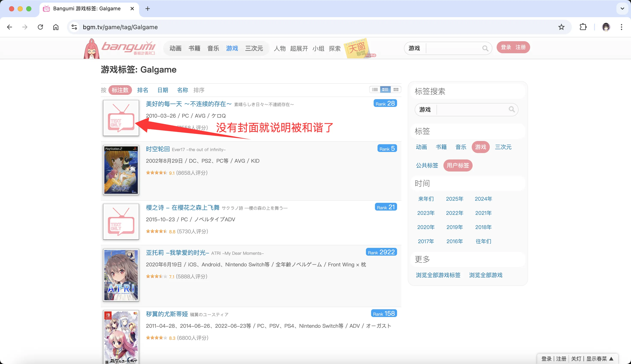Bookmark this page with the star icon

point(561,27)
